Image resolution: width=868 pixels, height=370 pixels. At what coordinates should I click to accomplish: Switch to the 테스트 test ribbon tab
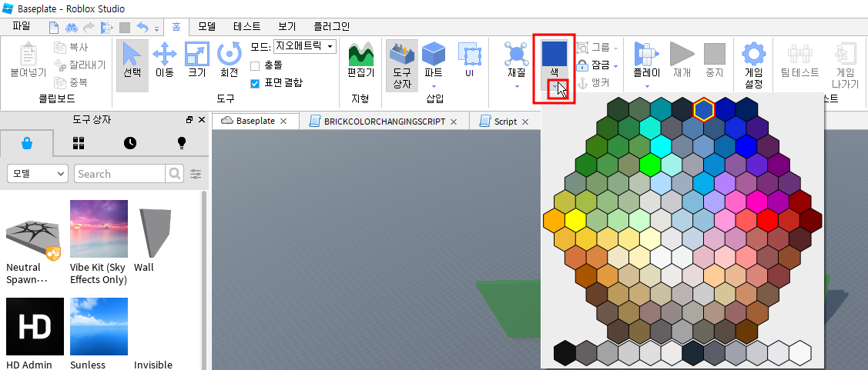(x=247, y=26)
